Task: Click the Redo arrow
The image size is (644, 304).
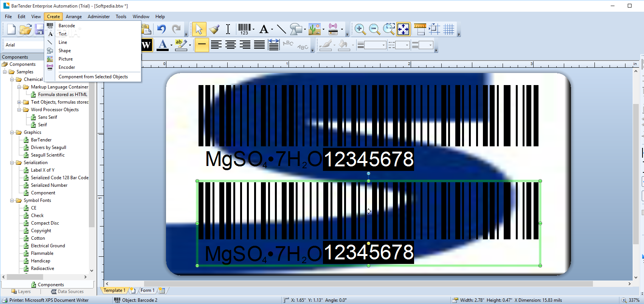Action: [x=176, y=29]
